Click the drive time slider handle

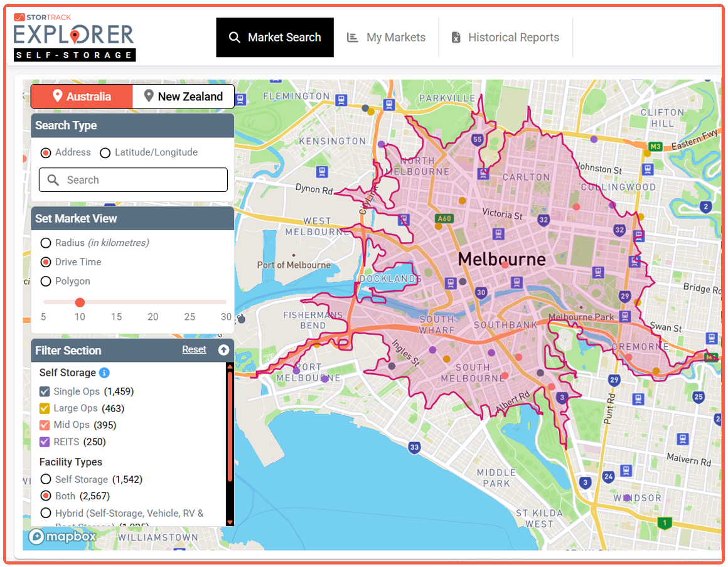pos(80,302)
